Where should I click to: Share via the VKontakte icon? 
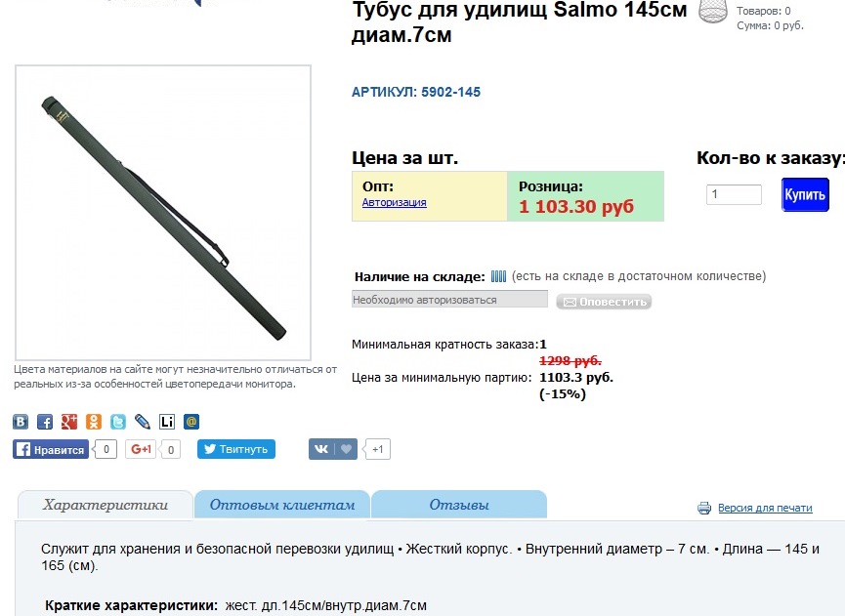point(21,422)
